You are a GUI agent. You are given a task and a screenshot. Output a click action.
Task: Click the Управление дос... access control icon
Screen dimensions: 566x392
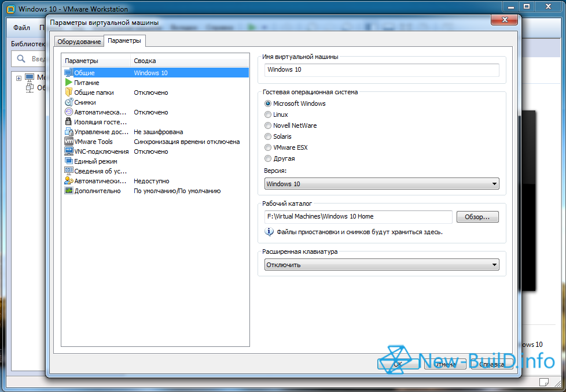[69, 132]
